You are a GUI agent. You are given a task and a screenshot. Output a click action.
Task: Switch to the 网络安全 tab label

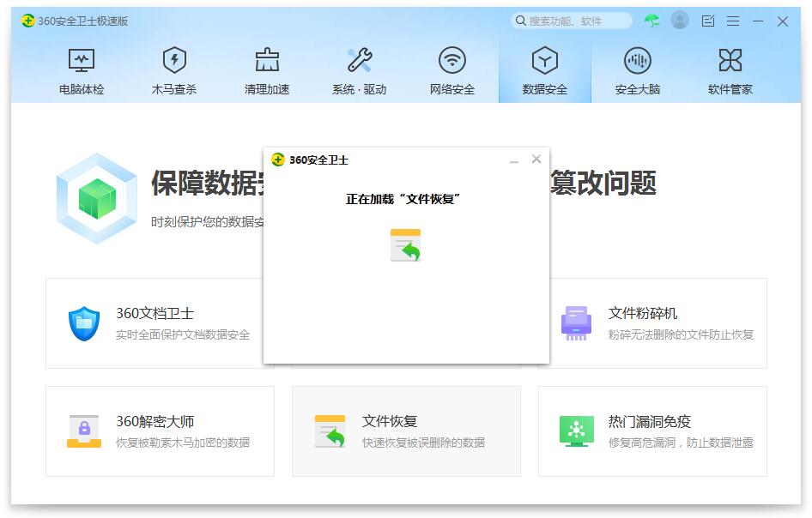452,89
